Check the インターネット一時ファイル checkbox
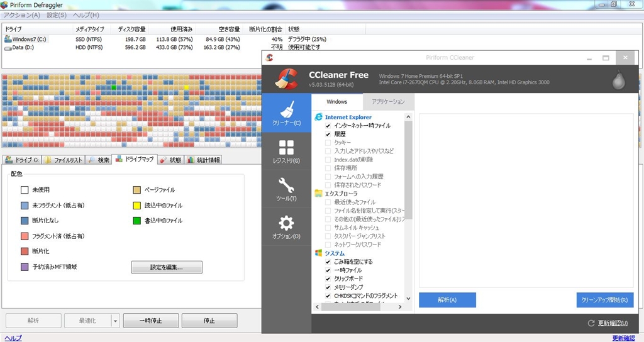Image resolution: width=644 pixels, height=342 pixels. coord(328,126)
